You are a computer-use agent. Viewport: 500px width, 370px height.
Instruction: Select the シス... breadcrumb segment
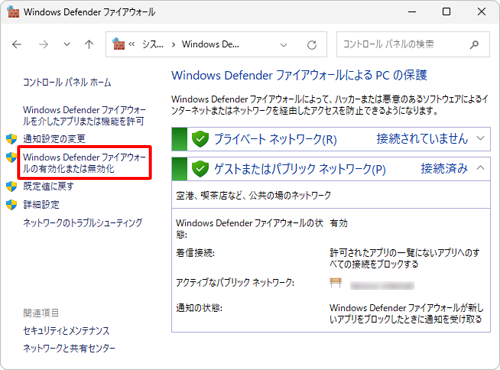[x=153, y=44]
